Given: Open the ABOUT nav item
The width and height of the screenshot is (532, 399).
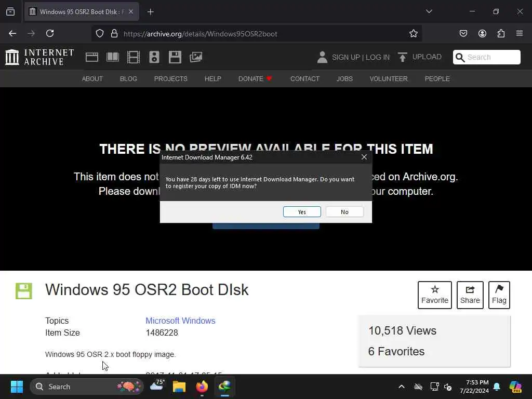Looking at the screenshot, I should pyautogui.click(x=92, y=79).
